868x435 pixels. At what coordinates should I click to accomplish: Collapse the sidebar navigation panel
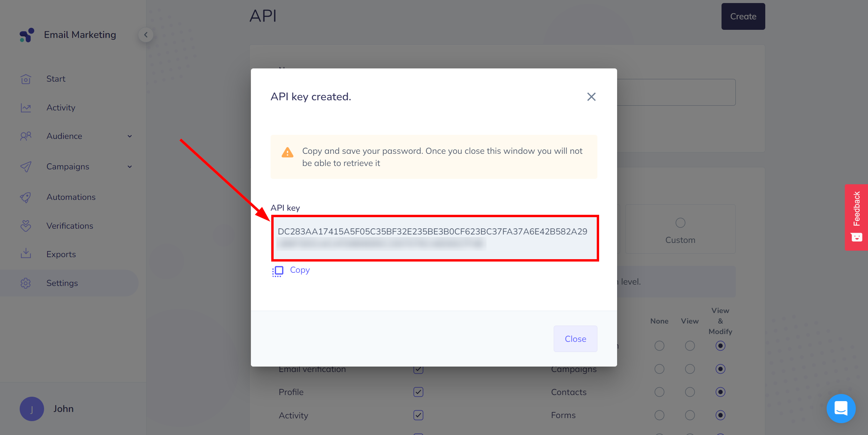click(x=146, y=35)
